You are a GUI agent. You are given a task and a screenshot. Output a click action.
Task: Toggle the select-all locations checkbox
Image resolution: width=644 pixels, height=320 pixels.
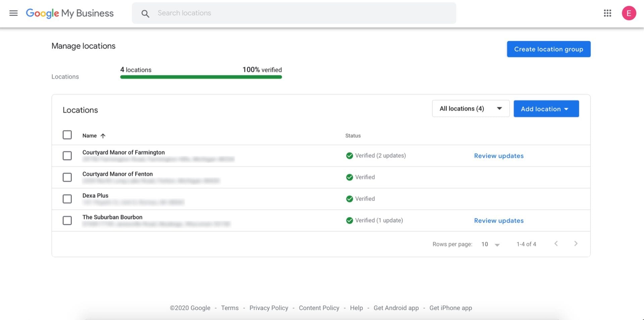[67, 135]
